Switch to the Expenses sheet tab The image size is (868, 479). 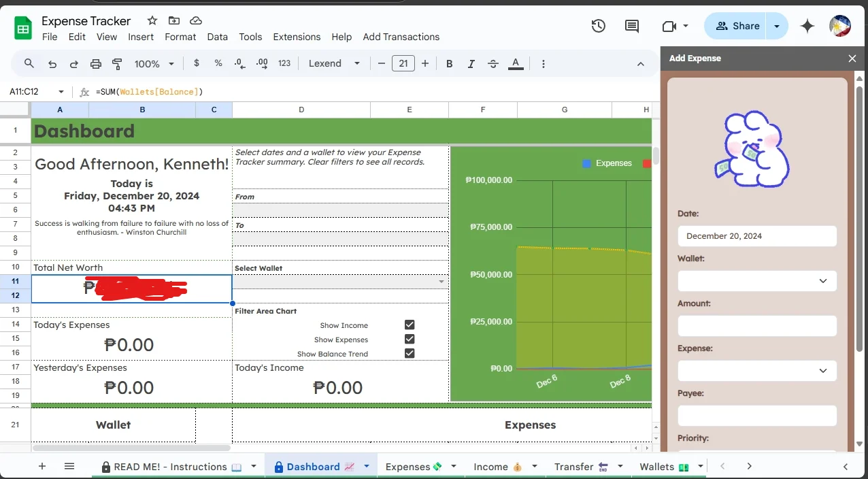(414, 466)
